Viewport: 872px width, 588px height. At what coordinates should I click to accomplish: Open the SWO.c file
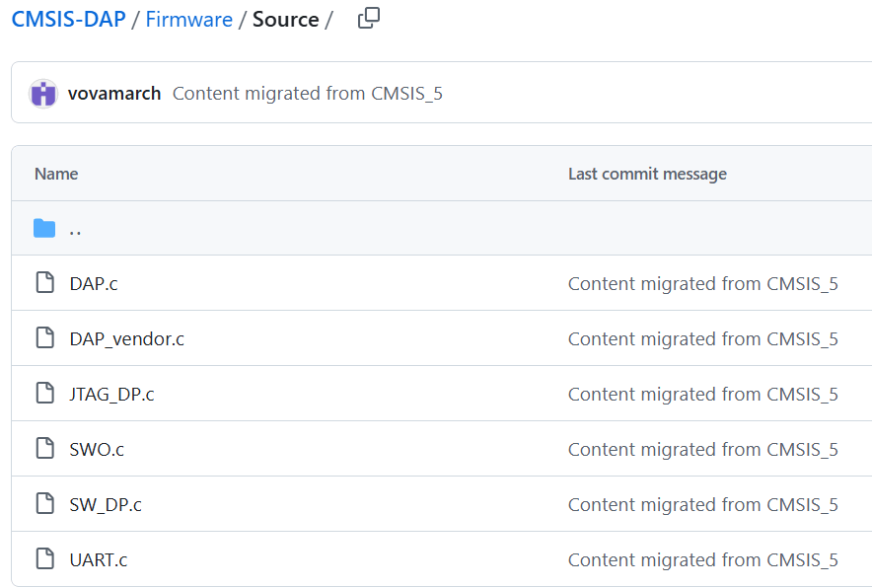(97, 449)
